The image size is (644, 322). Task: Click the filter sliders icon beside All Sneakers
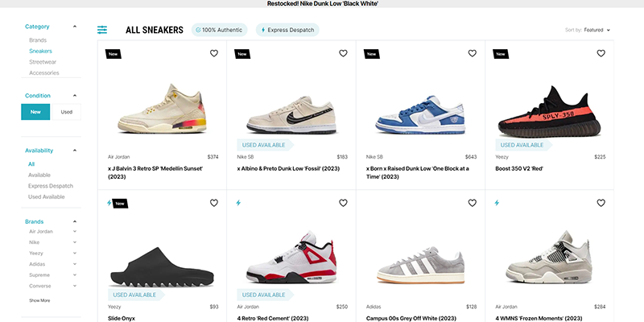pyautogui.click(x=102, y=30)
